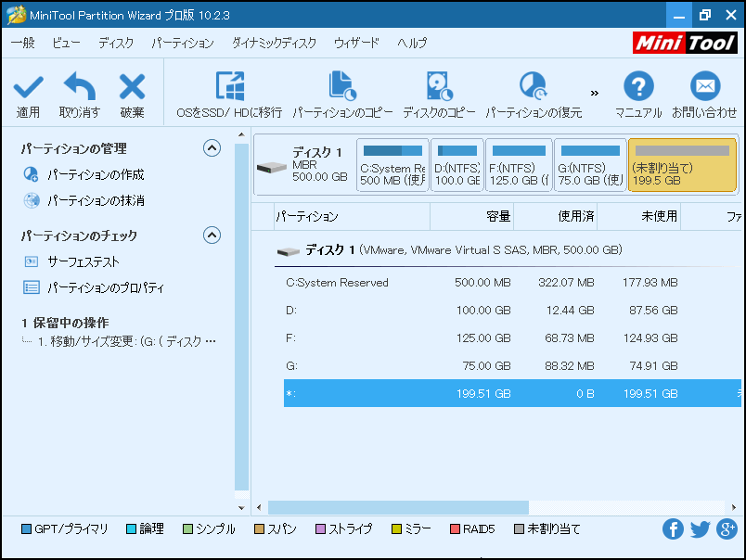Open the ヘルプ menu

pos(413,43)
